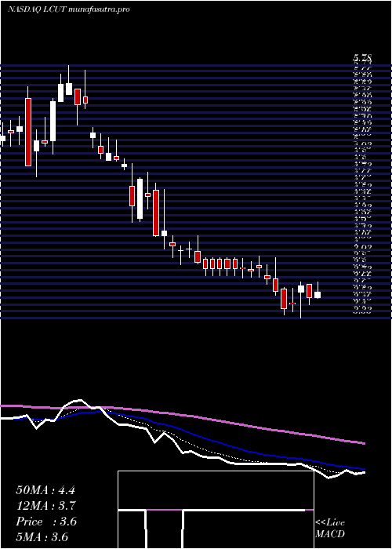Click the tall white candle mid-chart
The height and width of the screenshot is (549, 392).
140,199
